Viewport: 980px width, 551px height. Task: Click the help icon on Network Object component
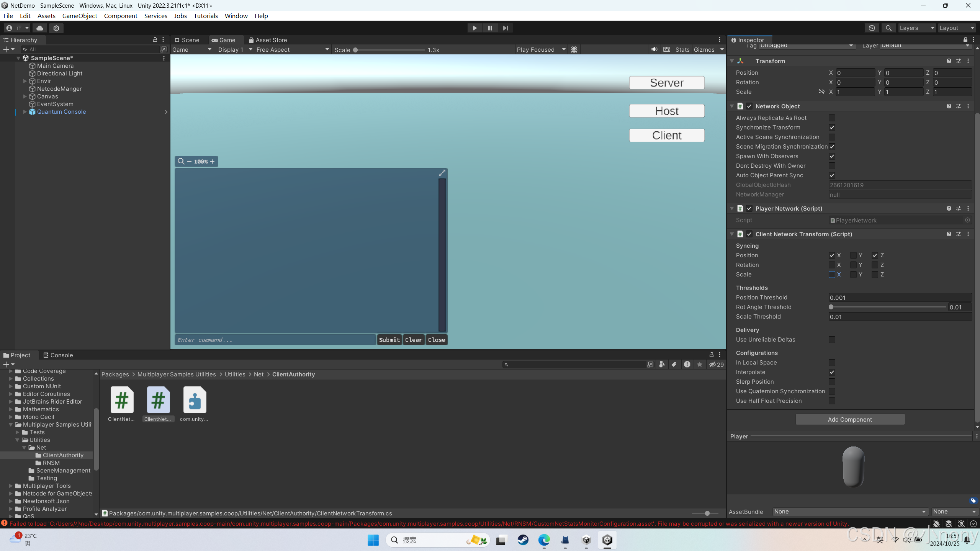(x=949, y=106)
